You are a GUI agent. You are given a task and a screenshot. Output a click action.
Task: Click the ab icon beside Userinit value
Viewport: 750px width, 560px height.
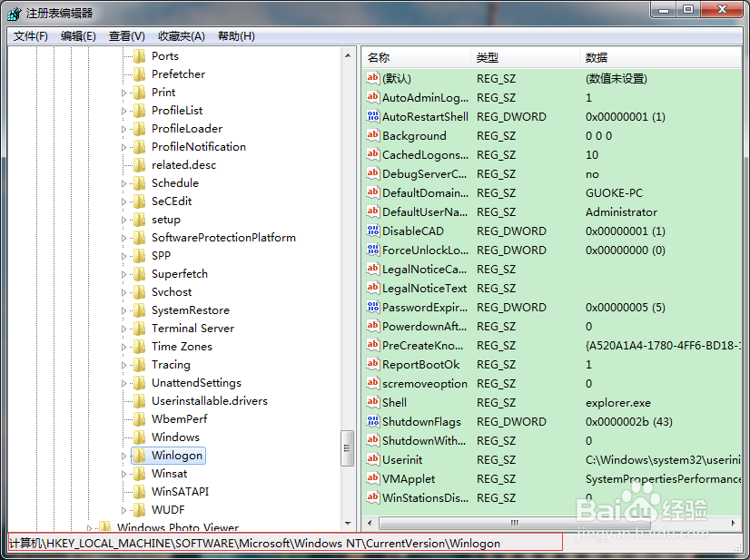coord(372,459)
